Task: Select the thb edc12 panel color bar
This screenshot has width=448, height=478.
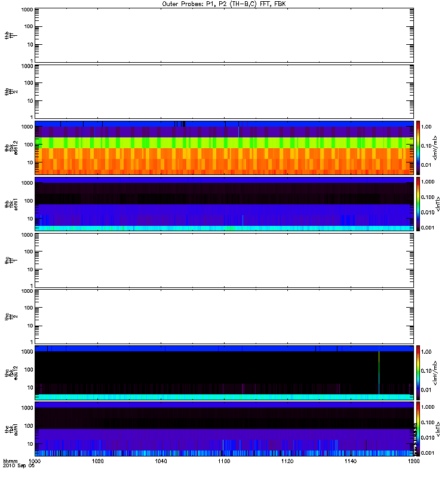Action: click(x=418, y=148)
